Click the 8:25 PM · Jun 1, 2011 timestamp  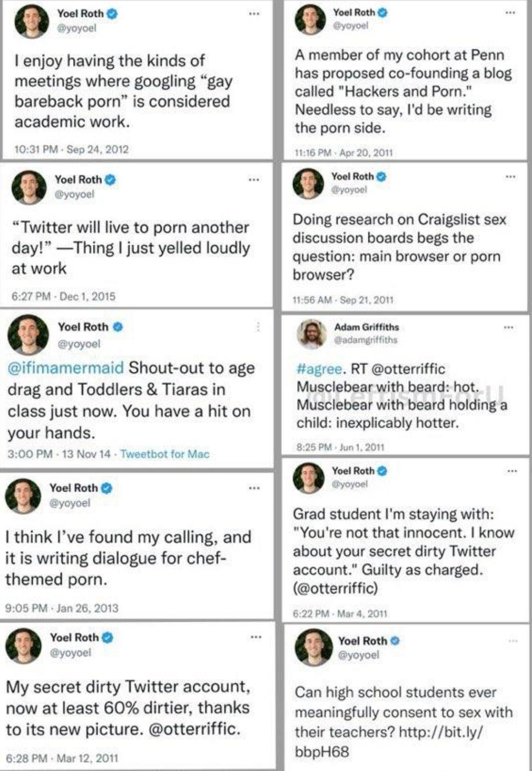340,447
